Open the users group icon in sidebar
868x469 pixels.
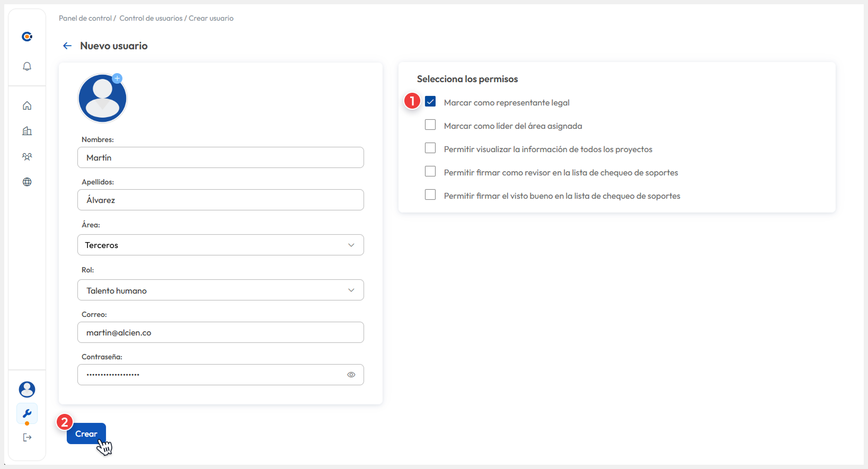point(27,156)
